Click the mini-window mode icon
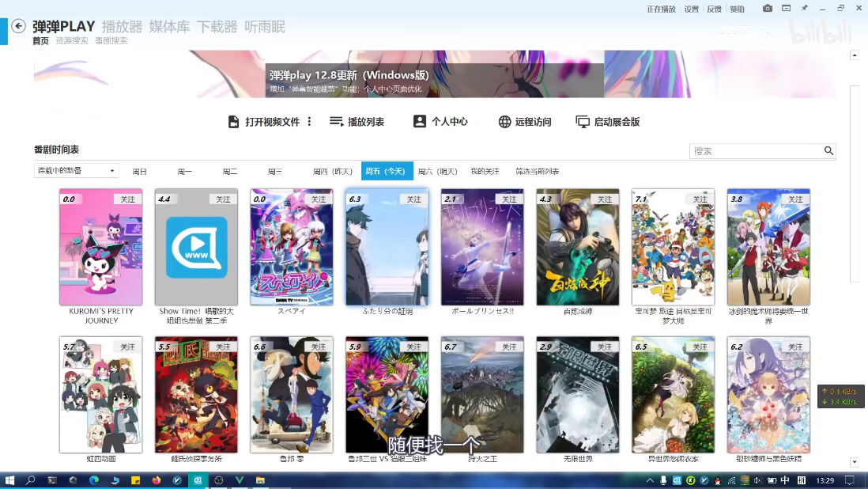 [786, 9]
